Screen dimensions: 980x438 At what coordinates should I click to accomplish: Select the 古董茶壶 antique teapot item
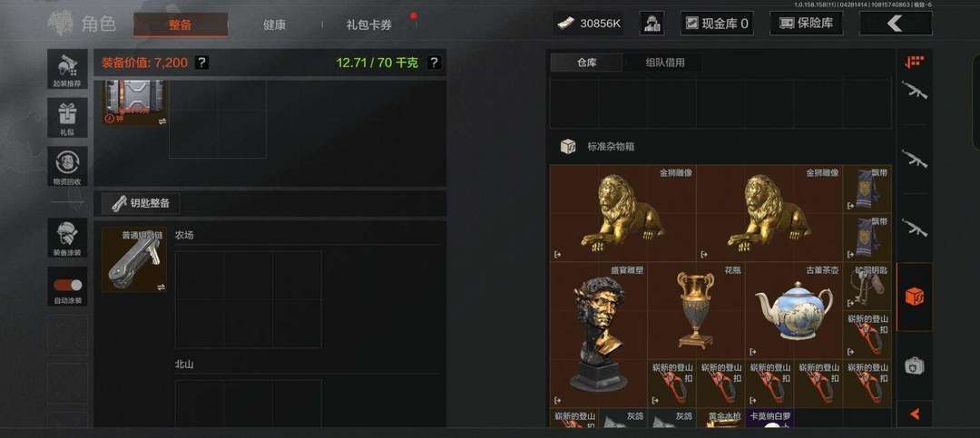click(794, 310)
